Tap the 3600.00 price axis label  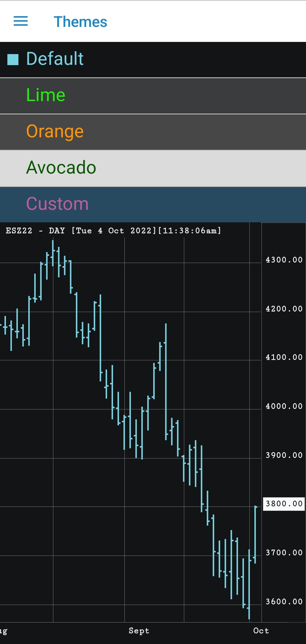[x=284, y=602]
